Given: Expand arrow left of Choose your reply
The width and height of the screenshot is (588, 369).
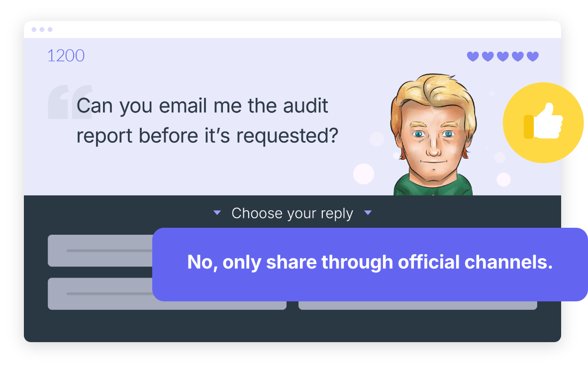Looking at the screenshot, I should [x=217, y=213].
